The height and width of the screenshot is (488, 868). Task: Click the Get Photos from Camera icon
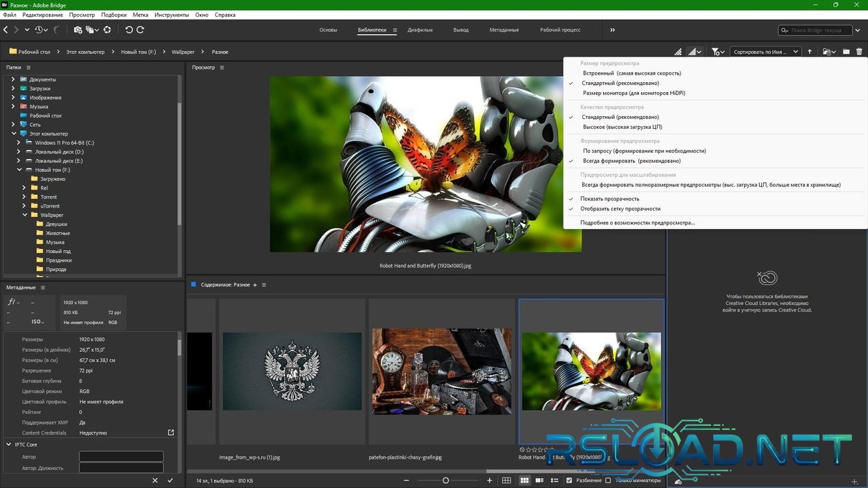tap(78, 30)
